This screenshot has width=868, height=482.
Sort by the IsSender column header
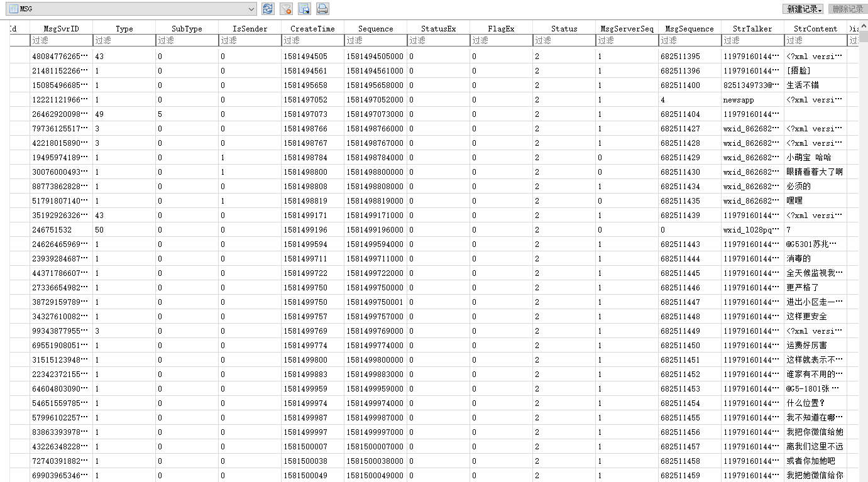pyautogui.click(x=250, y=28)
